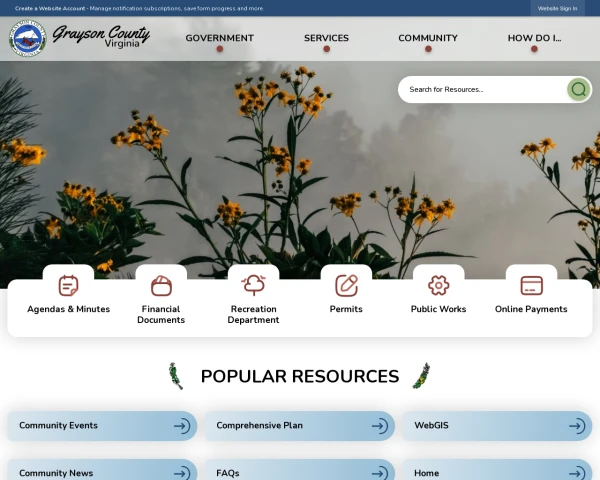The image size is (600, 480).
Task: Launch WebGIS resource button
Action: (497, 426)
